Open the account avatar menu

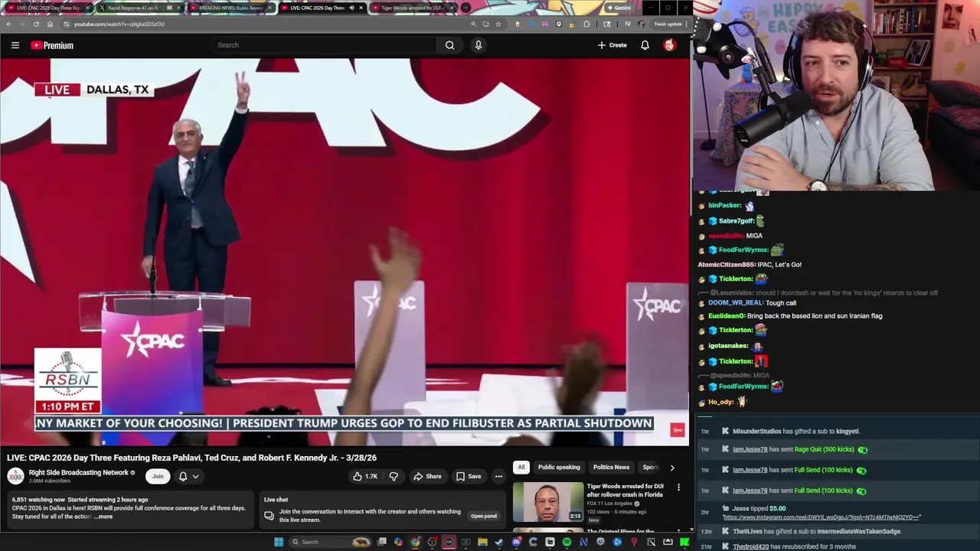pos(669,45)
